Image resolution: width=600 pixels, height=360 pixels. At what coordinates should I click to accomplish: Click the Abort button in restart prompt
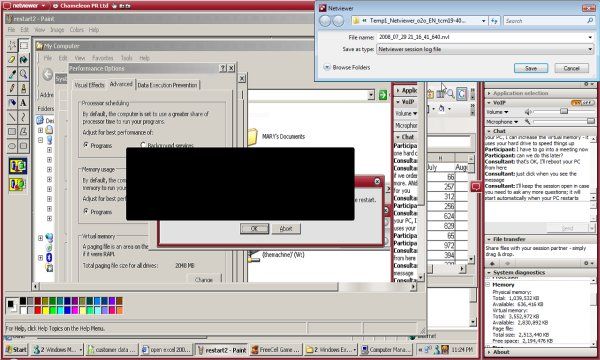(x=286, y=228)
